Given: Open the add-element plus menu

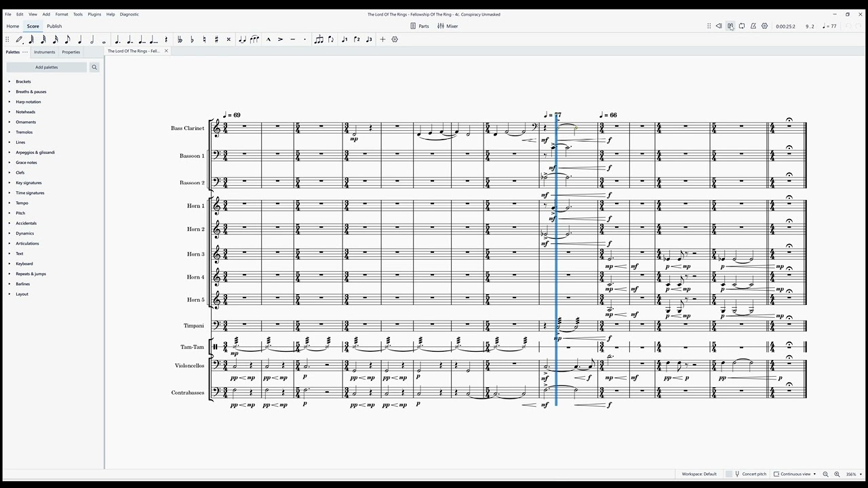Looking at the screenshot, I should pos(382,39).
